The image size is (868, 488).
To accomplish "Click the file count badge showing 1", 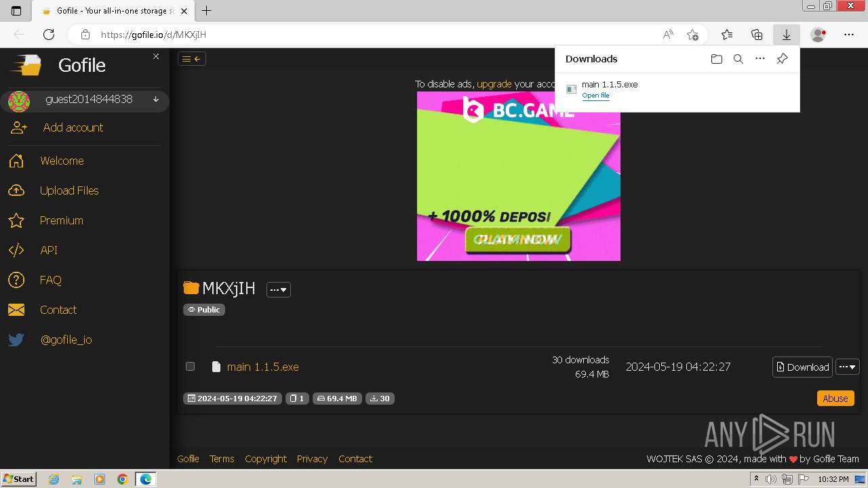I will pyautogui.click(x=297, y=399).
